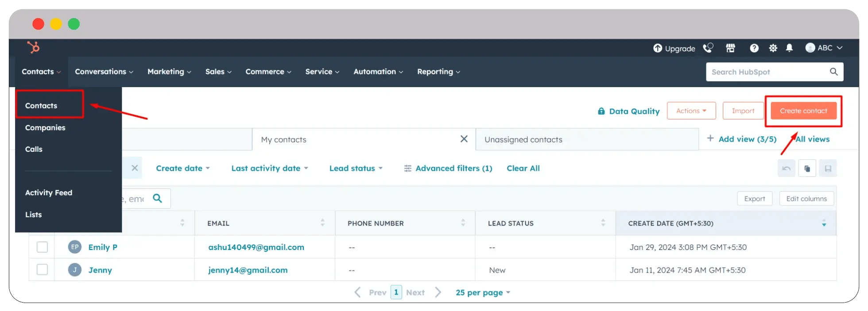Click the undo view changes icon
Image resolution: width=868 pixels, height=311 pixels.
787,168
